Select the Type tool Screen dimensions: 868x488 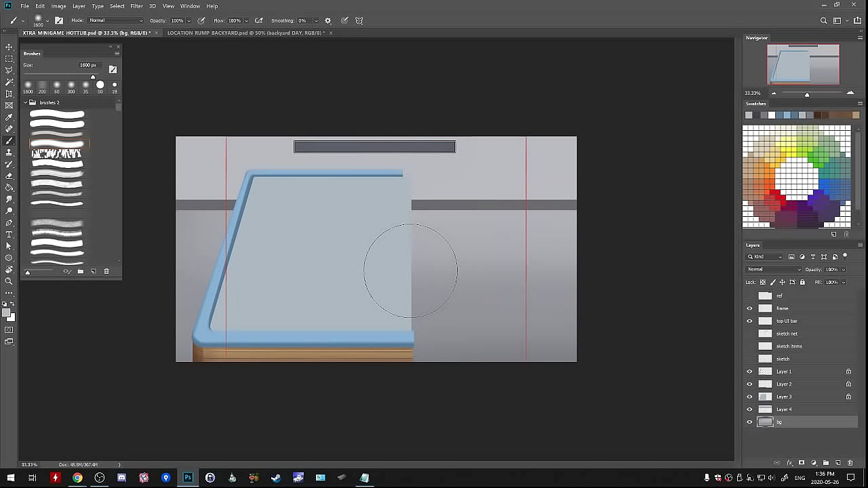click(9, 235)
